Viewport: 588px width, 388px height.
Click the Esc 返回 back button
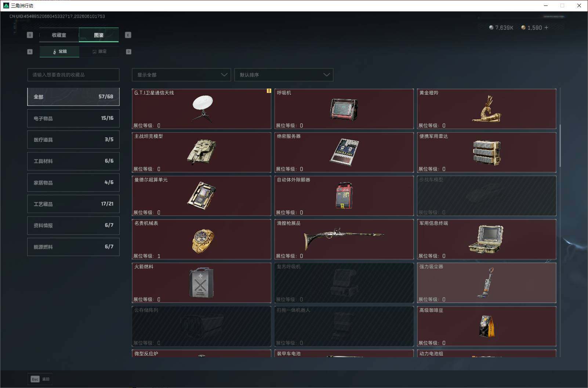40,379
